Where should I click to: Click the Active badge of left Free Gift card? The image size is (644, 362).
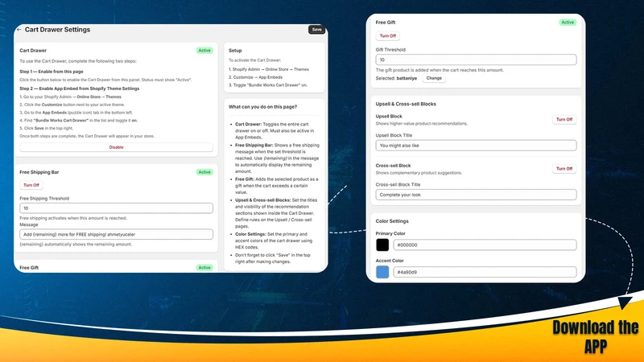click(204, 268)
